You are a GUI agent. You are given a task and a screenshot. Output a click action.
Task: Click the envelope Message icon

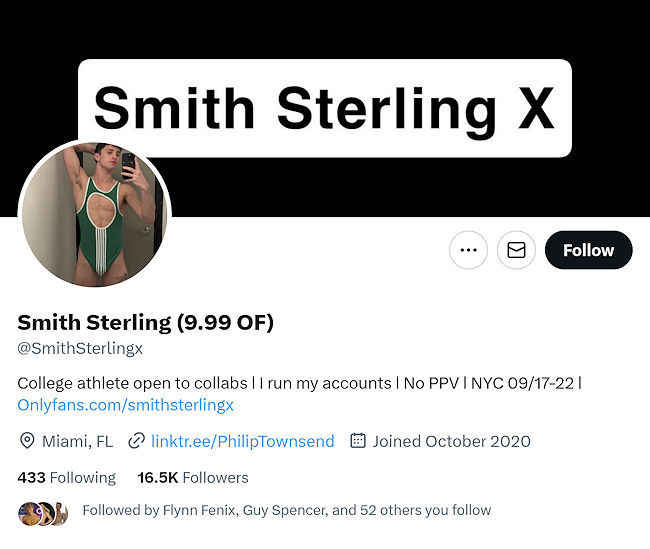(x=516, y=250)
